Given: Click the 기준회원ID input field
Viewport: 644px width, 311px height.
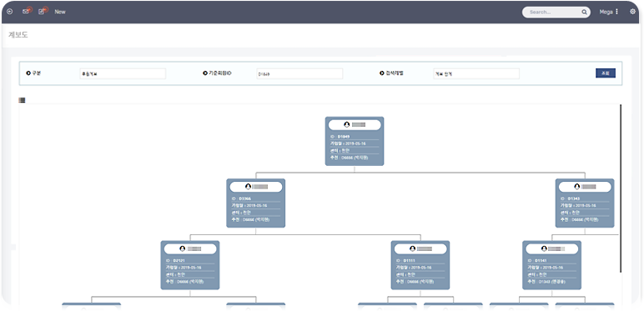Looking at the screenshot, I should [x=299, y=74].
